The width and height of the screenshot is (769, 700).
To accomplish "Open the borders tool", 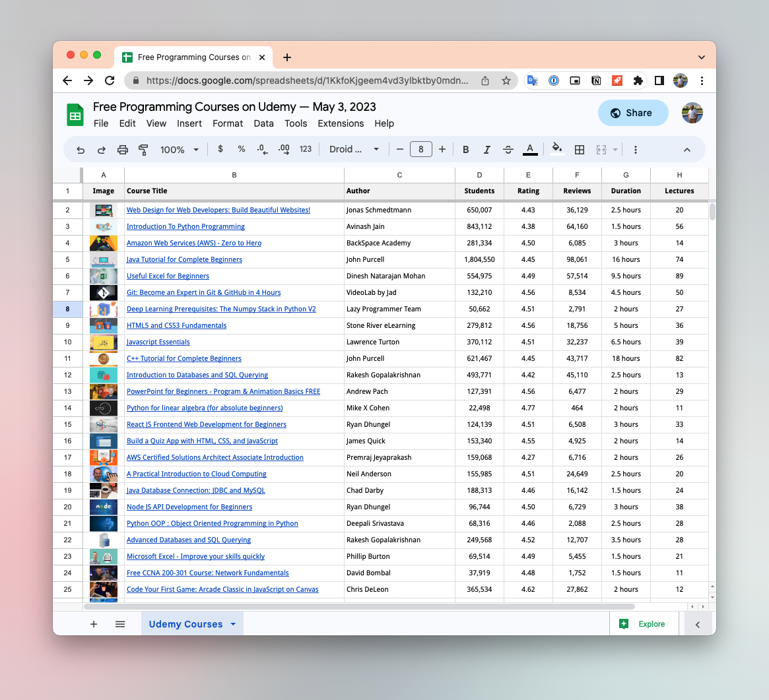I will (579, 150).
